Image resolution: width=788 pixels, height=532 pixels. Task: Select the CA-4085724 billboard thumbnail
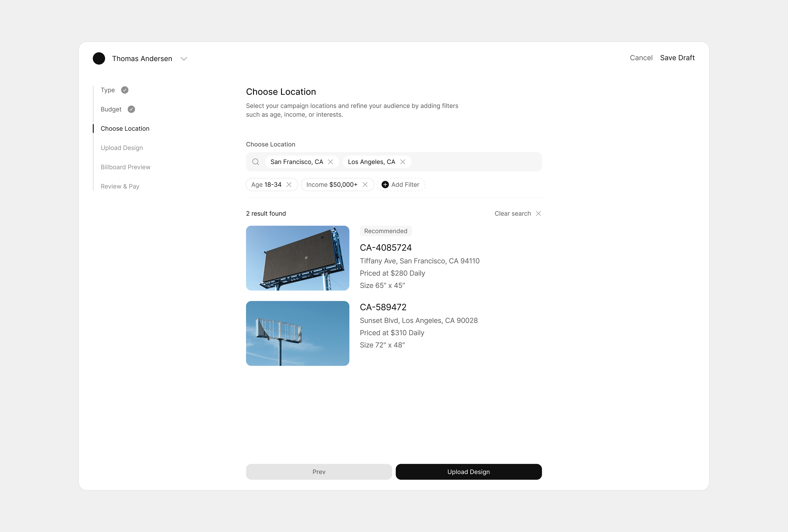297,258
